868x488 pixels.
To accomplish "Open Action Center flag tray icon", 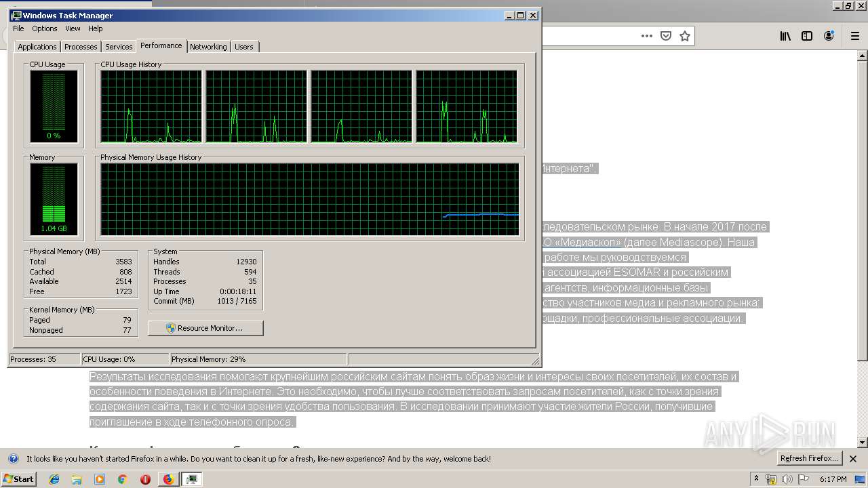I will click(803, 479).
